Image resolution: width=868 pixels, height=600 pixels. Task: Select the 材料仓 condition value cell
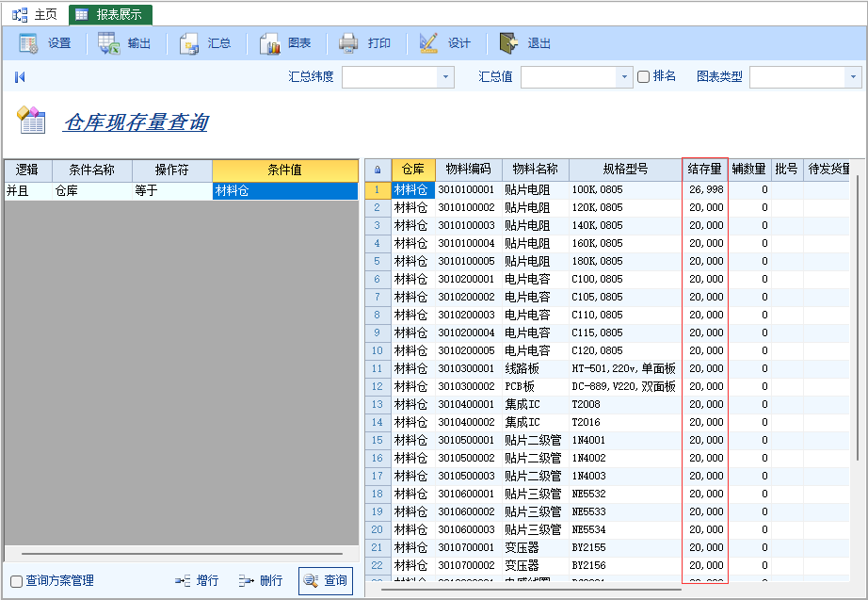[285, 191]
